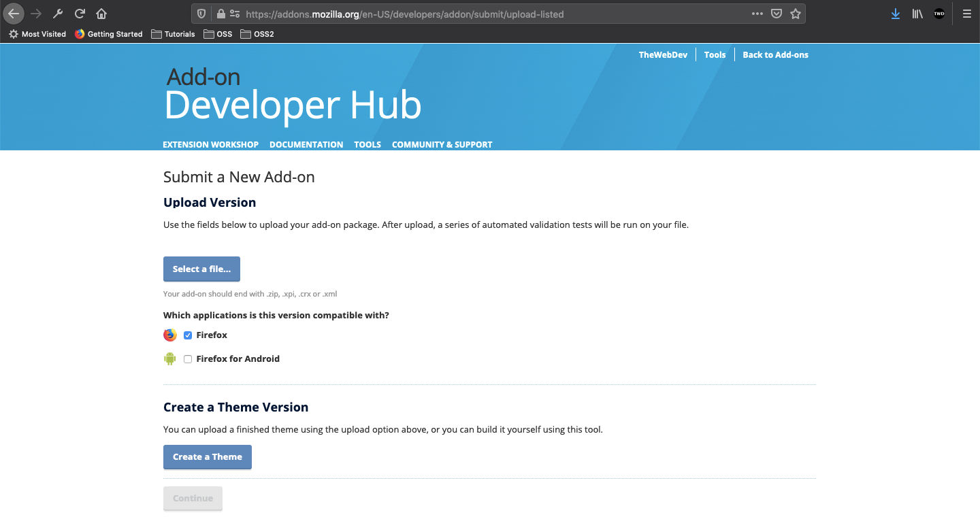The width and height of the screenshot is (980, 519).
Task: Go back with the browser back arrow
Action: tap(14, 14)
